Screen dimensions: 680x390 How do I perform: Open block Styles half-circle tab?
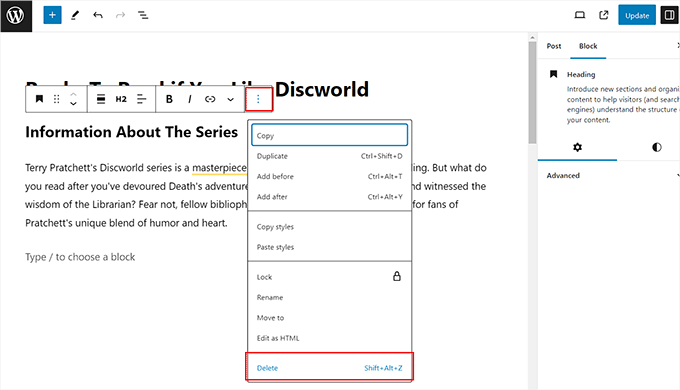tap(657, 147)
